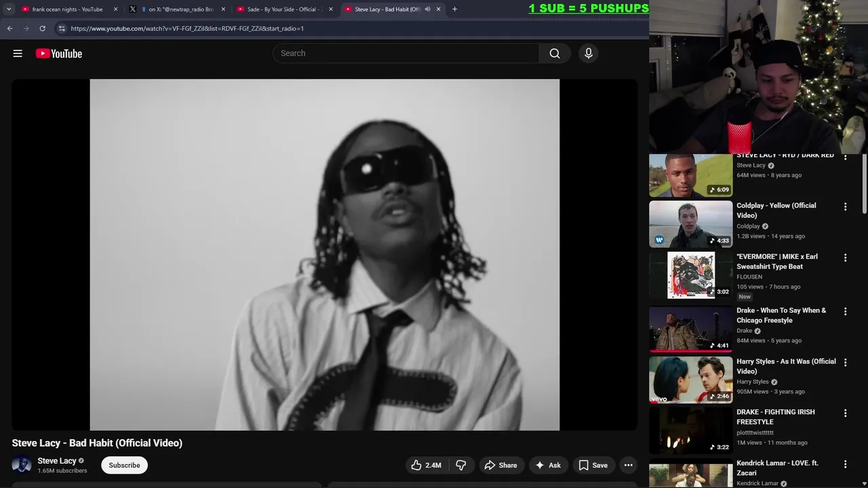The width and height of the screenshot is (868, 488).
Task: Open site information icon in address bar
Action: (62, 28)
